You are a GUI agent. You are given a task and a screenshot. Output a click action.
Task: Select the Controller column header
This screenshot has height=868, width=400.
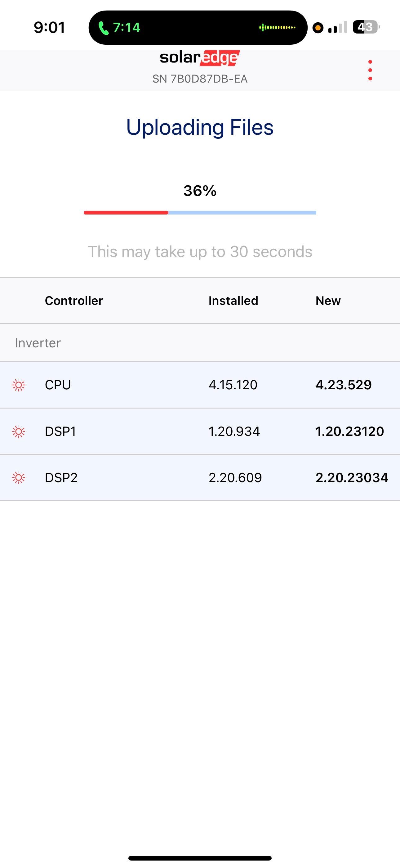74,301
